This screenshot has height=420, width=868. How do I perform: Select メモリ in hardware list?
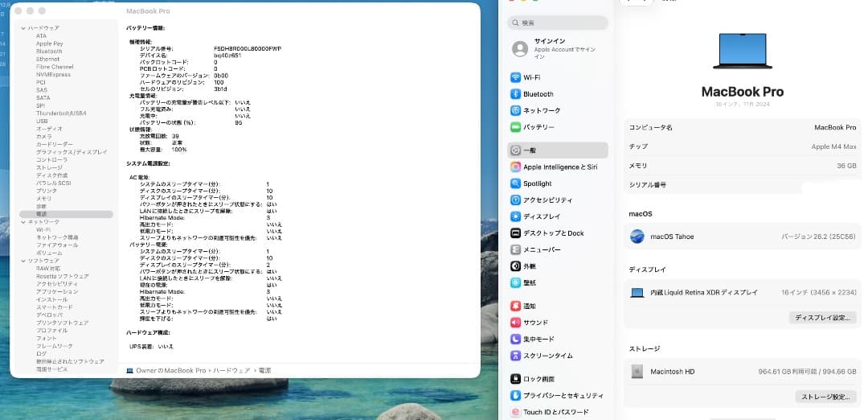coord(43,199)
